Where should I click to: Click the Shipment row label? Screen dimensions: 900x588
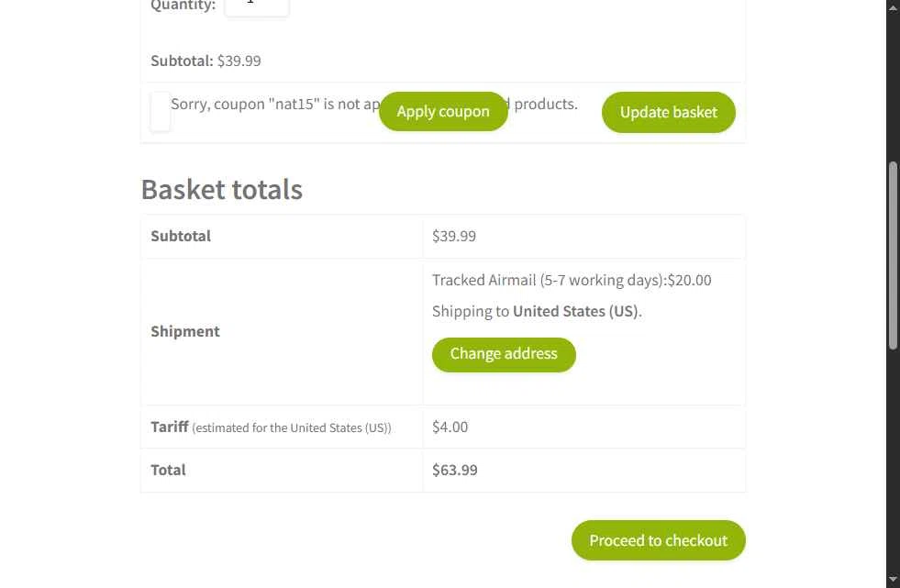(184, 331)
